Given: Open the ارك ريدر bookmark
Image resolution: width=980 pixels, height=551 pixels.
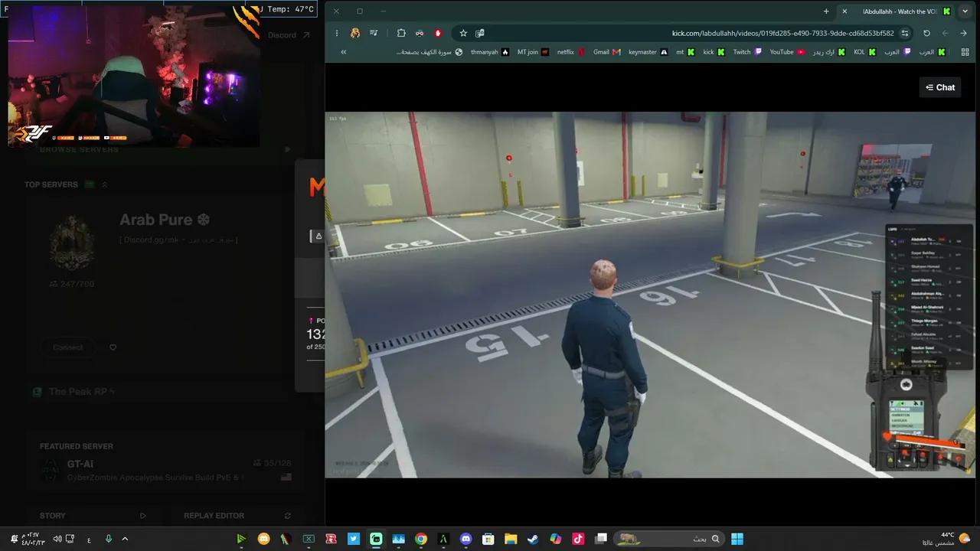Looking at the screenshot, I should click(829, 52).
